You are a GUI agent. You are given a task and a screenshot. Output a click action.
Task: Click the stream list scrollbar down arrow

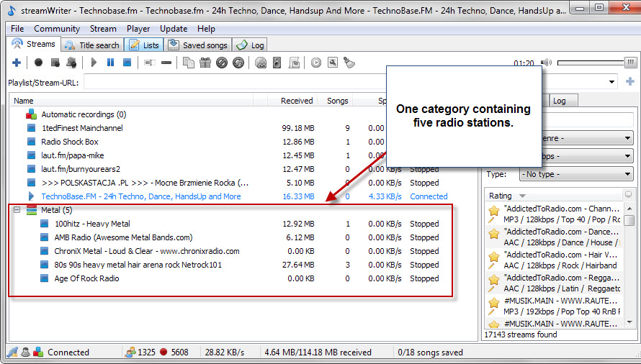point(629,323)
